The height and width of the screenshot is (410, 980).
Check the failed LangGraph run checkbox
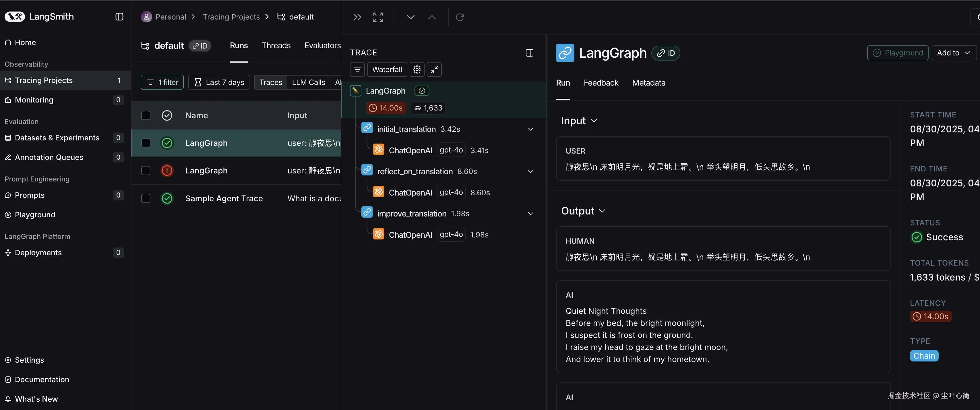(x=146, y=171)
